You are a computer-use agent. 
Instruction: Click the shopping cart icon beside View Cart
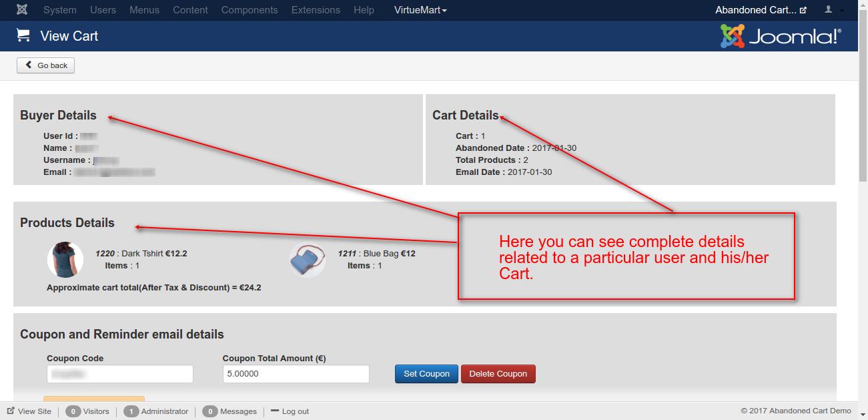23,35
